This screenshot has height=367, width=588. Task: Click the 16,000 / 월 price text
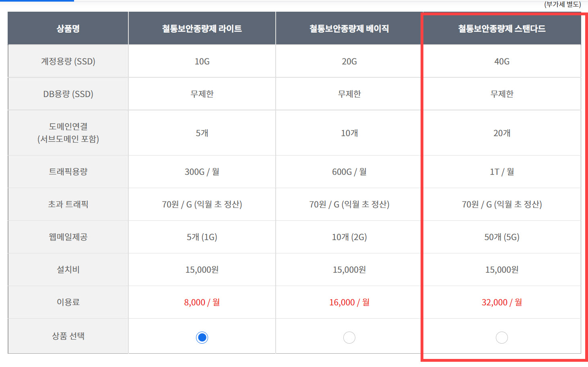pyautogui.click(x=349, y=302)
